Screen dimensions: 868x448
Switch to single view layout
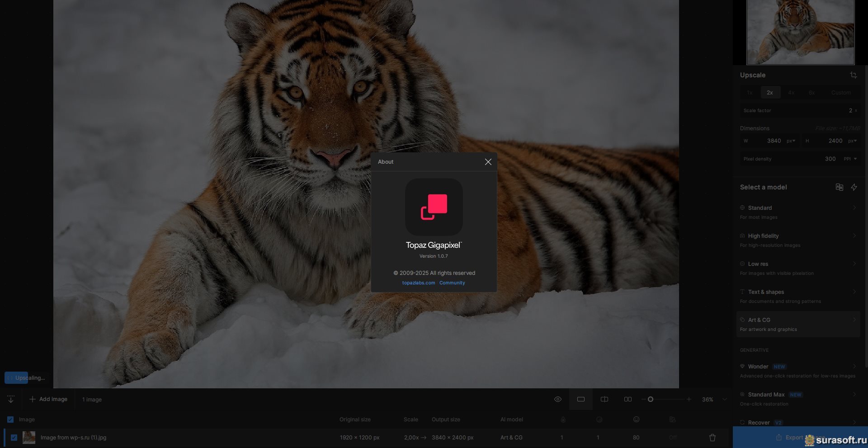[581, 400]
